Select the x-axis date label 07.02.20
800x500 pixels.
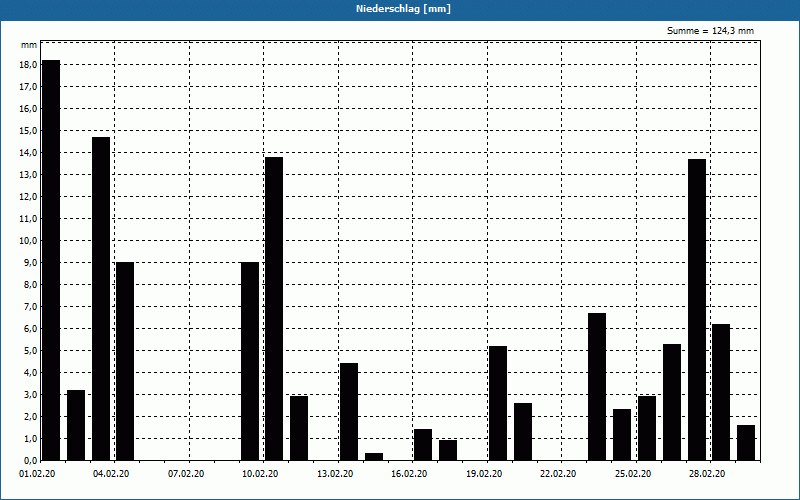click(x=186, y=474)
